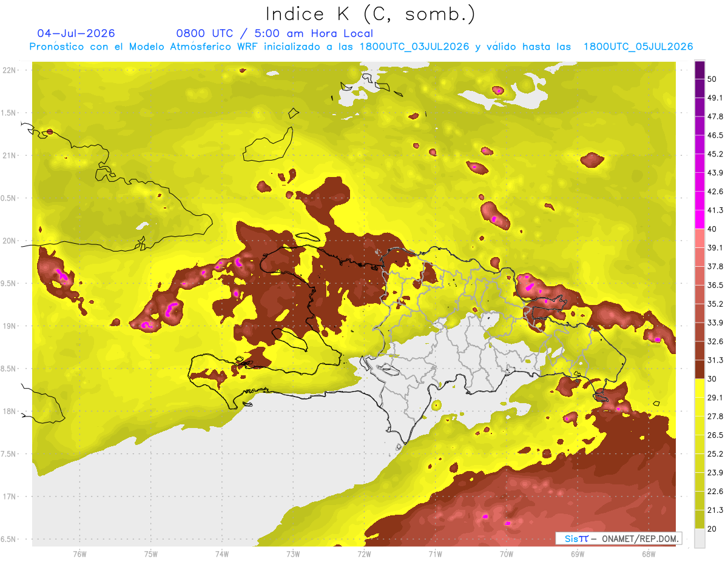728x562 pixels.
Task: Click the '20N' latitude axis label
Action: (9, 241)
